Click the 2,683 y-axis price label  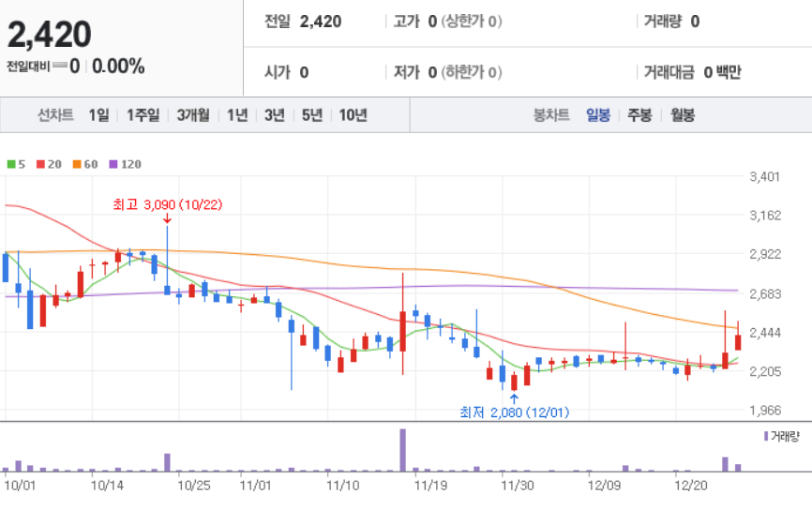pos(765,293)
